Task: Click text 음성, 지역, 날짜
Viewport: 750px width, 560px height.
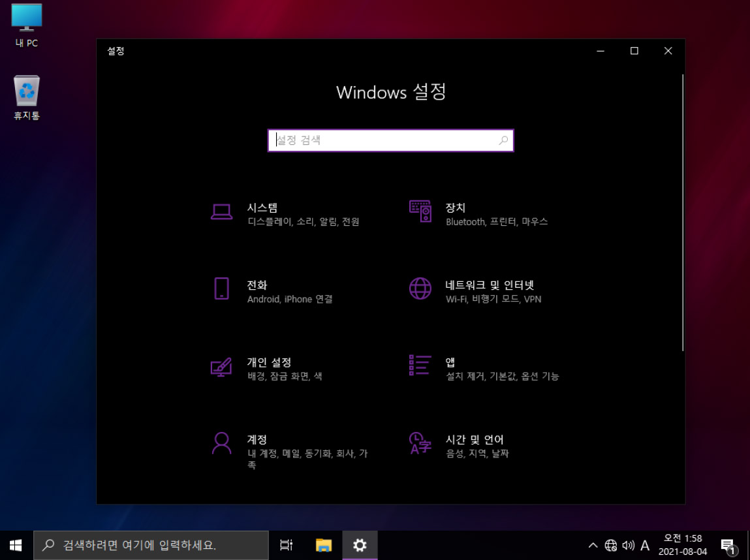Action: 477,454
